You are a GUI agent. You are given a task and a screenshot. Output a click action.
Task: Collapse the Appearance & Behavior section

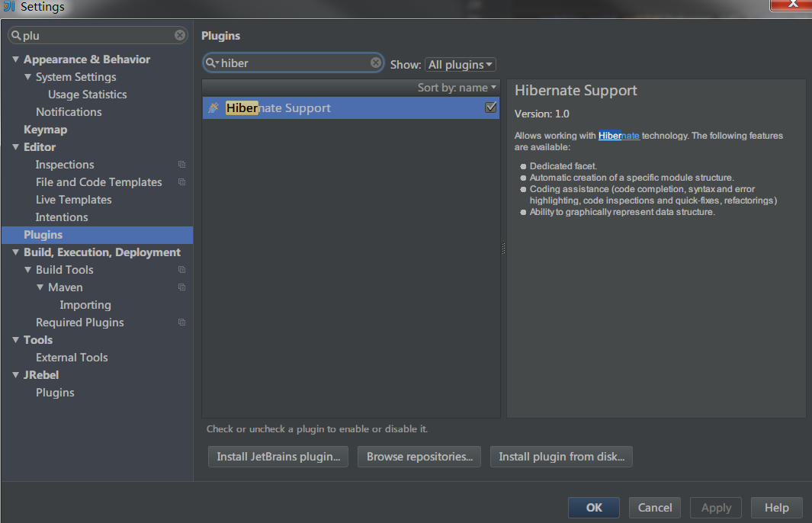pos(15,59)
